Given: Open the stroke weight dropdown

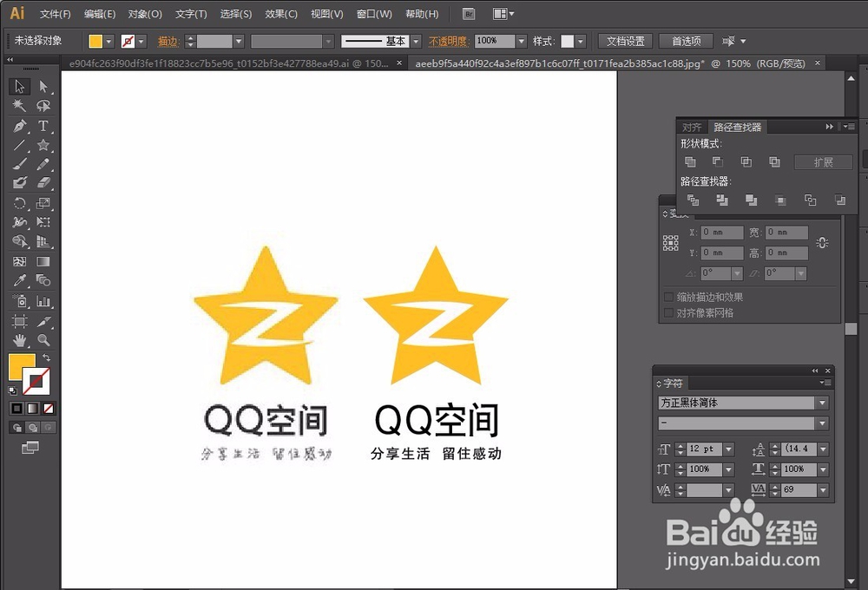Looking at the screenshot, I should click(x=239, y=41).
